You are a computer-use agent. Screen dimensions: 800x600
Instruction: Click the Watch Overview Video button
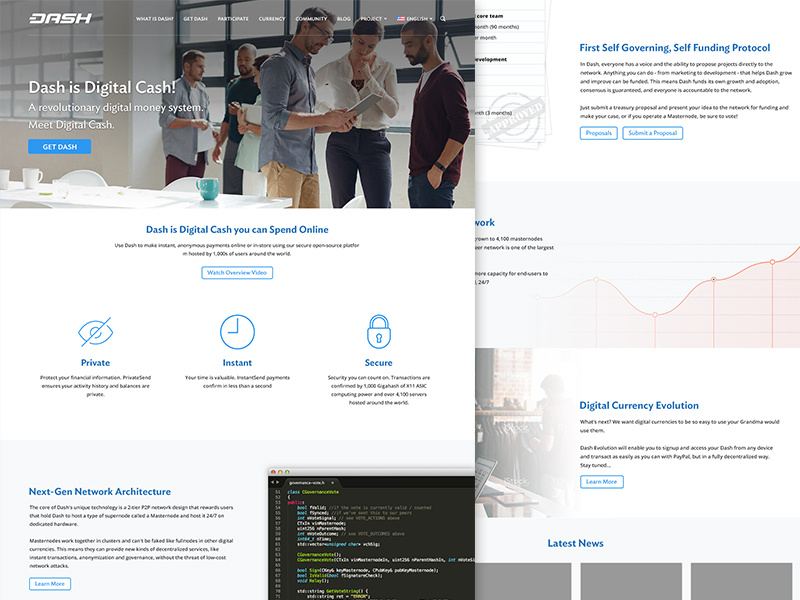tap(237, 272)
